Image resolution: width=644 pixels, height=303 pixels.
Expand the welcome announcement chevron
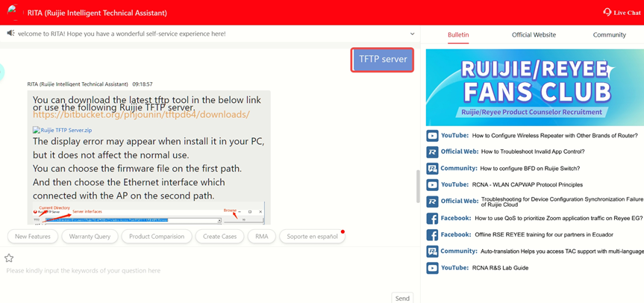tap(413, 34)
